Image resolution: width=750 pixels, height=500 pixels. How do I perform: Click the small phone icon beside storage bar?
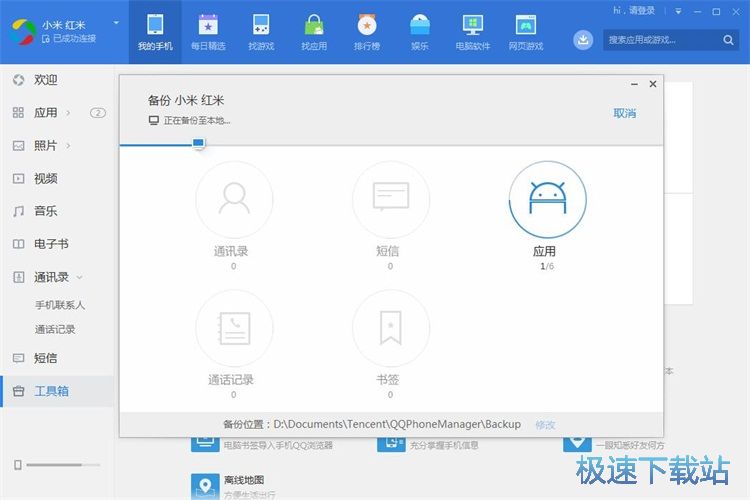[18, 465]
